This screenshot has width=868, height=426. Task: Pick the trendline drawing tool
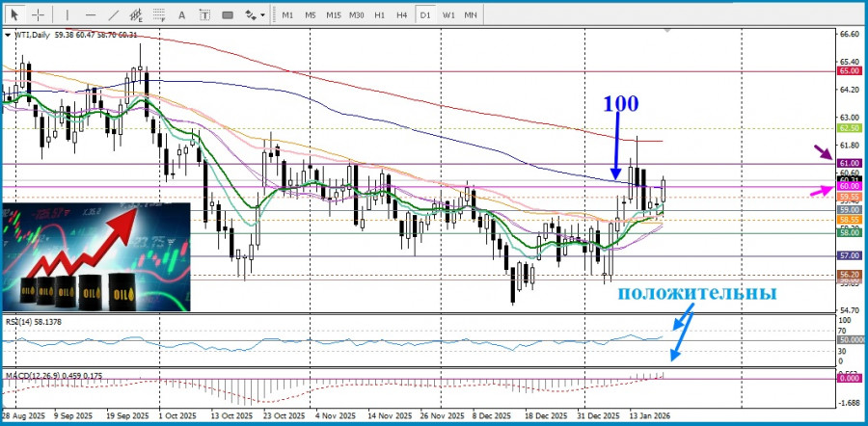coord(113,14)
